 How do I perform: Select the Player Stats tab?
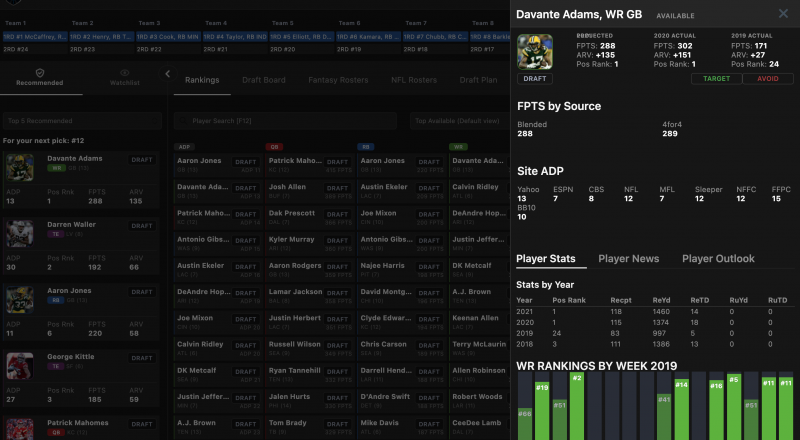point(545,258)
